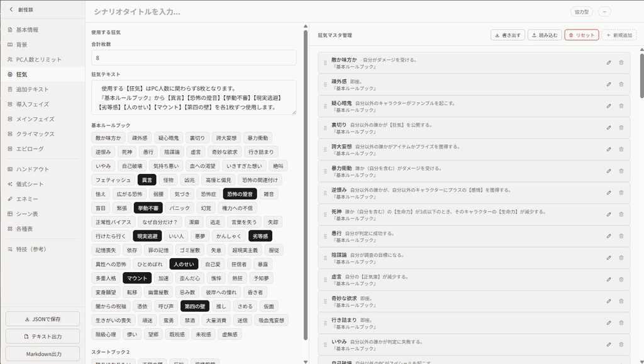Image resolution: width=644 pixels, height=364 pixels.
Task: Deselect the 現実逃避 madness chip
Action: [147, 236]
